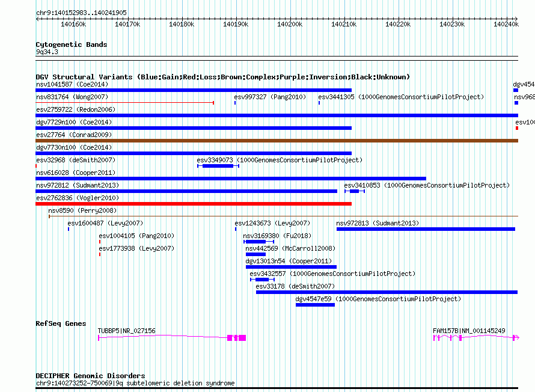The image size is (535, 392).
Task: Click nsv8590 (Perry2008) label
Action: coord(82,210)
